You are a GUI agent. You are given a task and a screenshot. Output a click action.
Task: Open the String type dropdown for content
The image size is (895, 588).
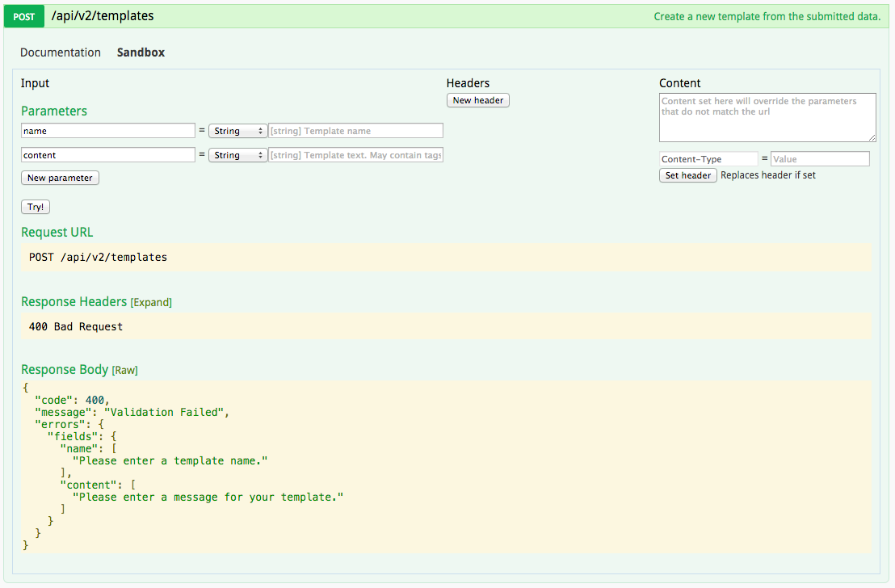237,155
